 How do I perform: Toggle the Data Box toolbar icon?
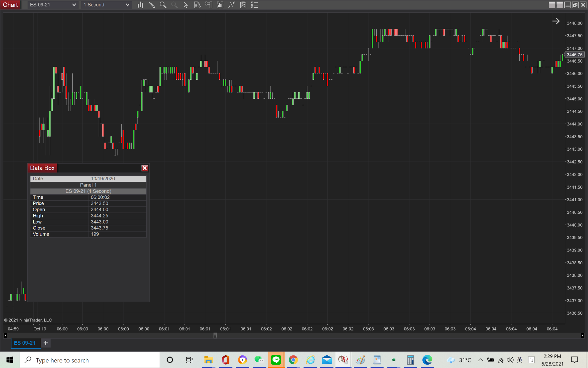click(x=197, y=5)
